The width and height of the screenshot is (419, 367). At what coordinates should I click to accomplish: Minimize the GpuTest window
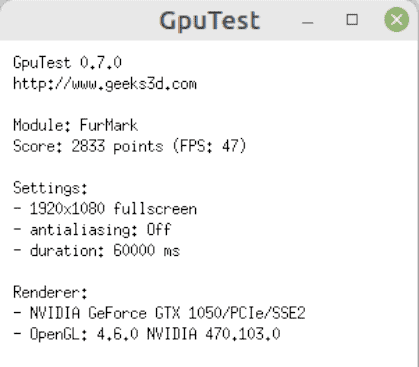pos(308,22)
